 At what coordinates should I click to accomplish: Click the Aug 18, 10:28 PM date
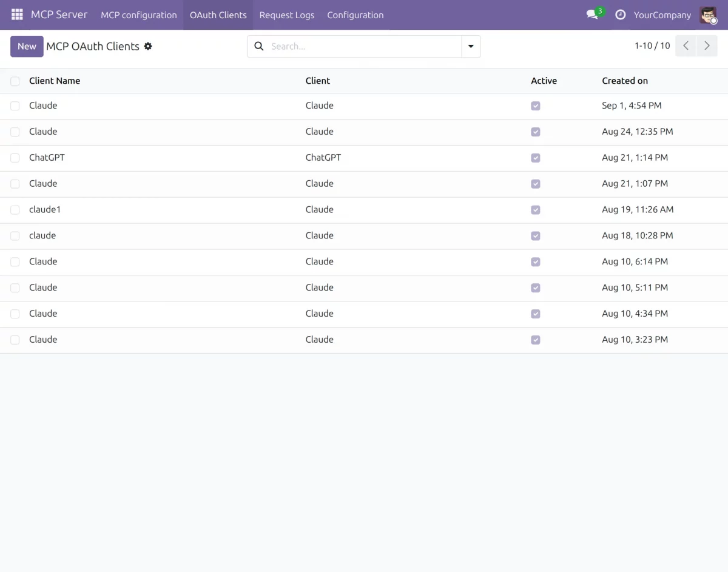coord(638,236)
